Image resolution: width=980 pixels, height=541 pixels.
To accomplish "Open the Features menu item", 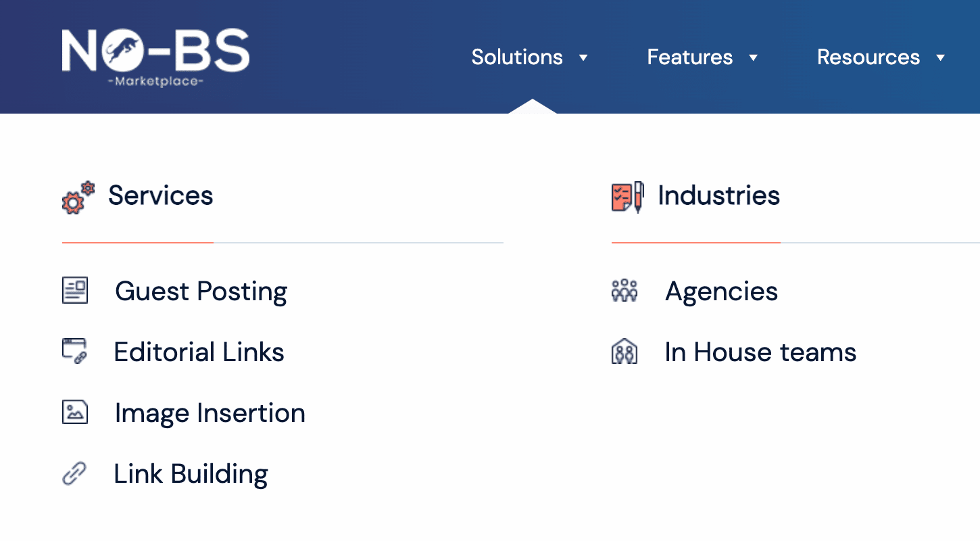I will pyautogui.click(x=689, y=57).
